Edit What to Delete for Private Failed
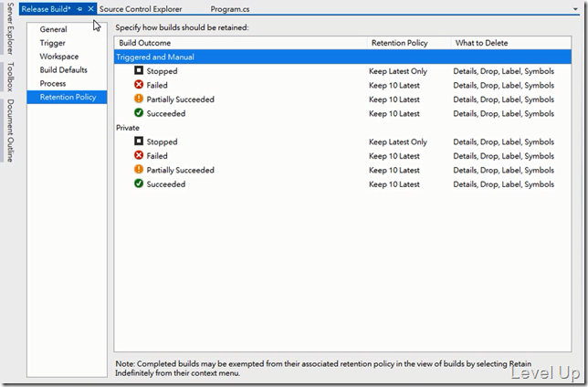588x387 pixels. (504, 156)
